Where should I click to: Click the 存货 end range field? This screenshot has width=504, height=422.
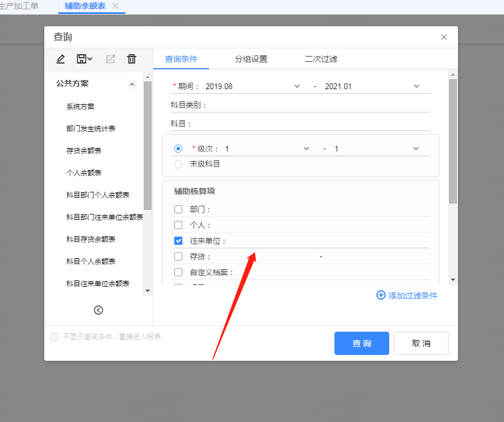click(378, 256)
